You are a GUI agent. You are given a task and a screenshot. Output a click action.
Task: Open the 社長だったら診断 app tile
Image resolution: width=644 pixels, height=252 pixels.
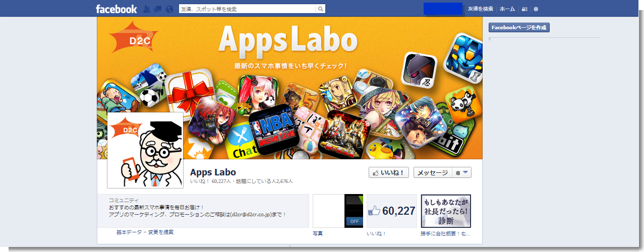point(446,211)
